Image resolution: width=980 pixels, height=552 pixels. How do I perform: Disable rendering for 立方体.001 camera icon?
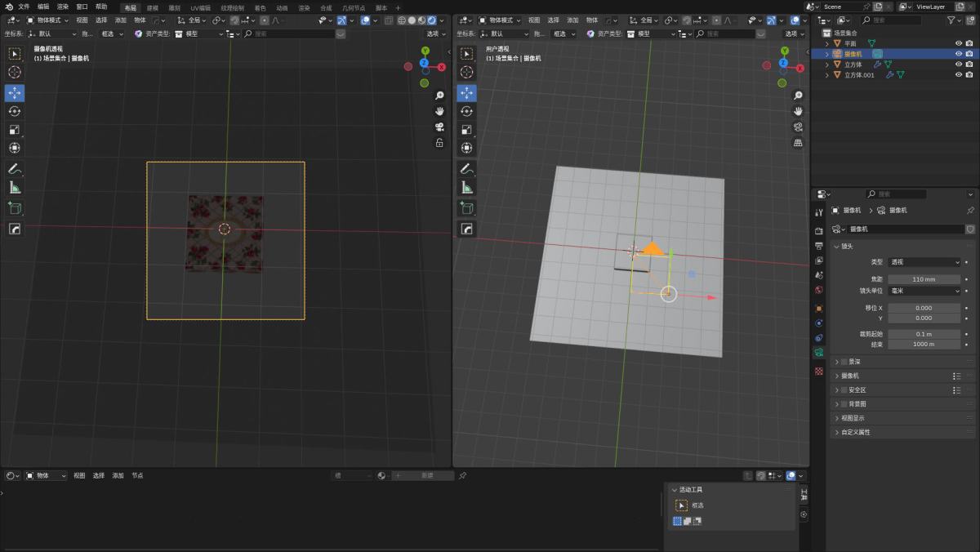(969, 75)
